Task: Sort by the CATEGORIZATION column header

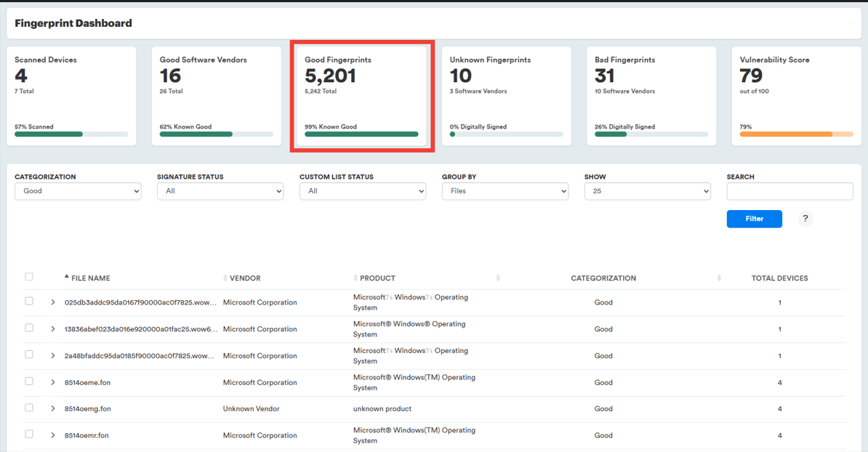Action: (x=603, y=278)
